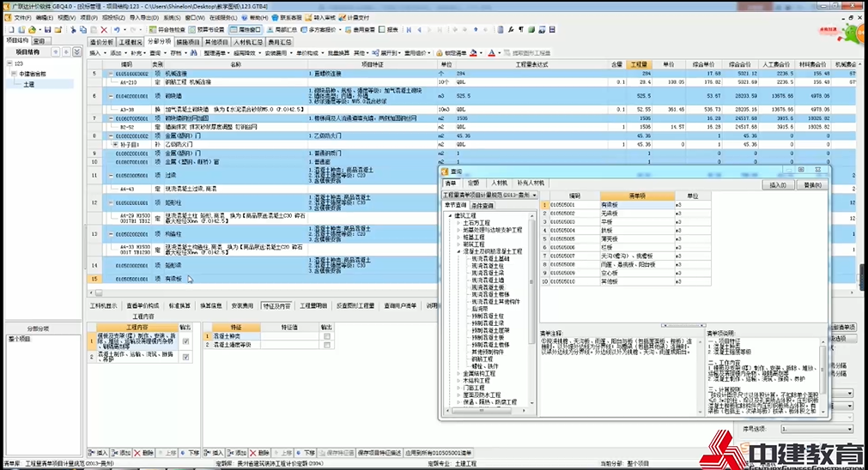Click the fill color bucket icon
This screenshot has width=868, height=470.
tap(473, 53)
